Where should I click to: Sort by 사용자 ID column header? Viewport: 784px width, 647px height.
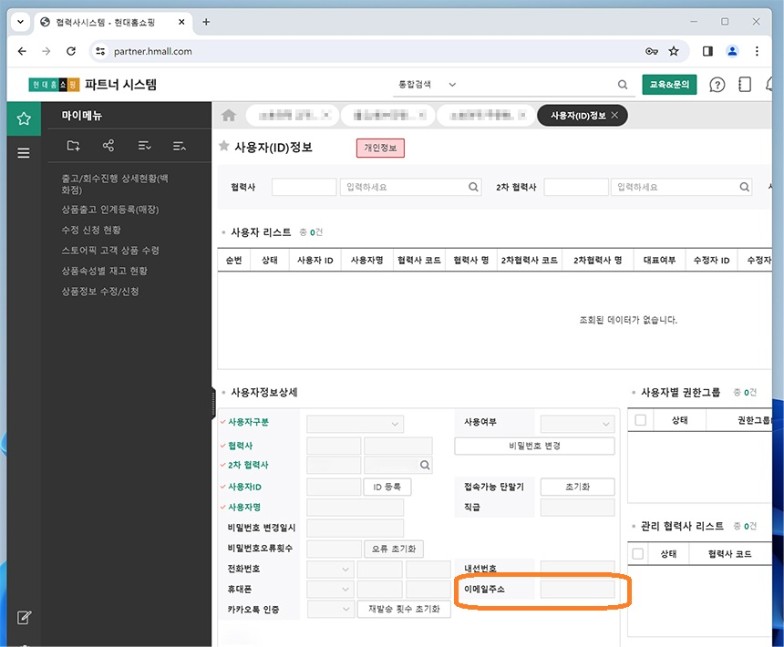315,260
